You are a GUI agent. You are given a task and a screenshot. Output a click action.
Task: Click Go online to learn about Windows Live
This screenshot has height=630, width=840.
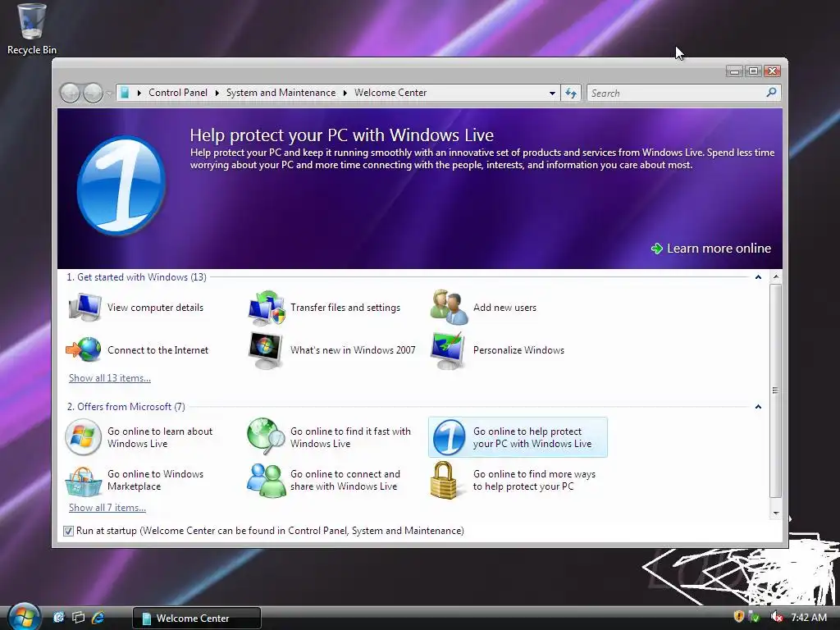point(160,437)
